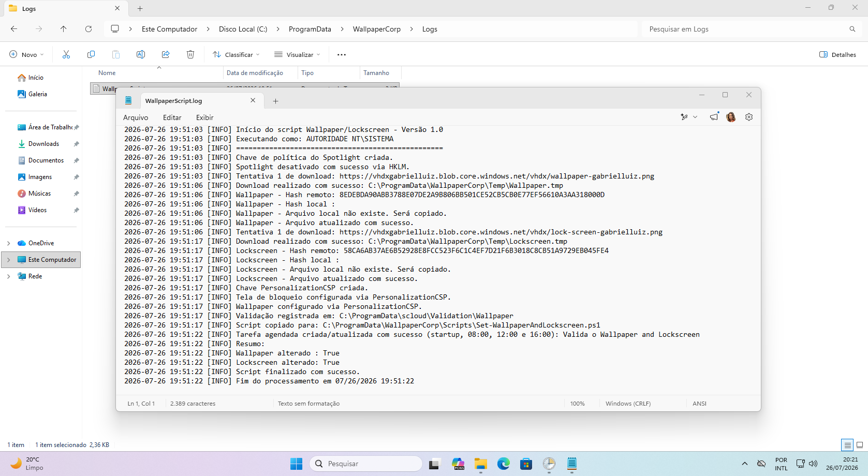Sort files by the Nome column
Image resolution: width=868 pixels, height=476 pixels.
coord(107,73)
